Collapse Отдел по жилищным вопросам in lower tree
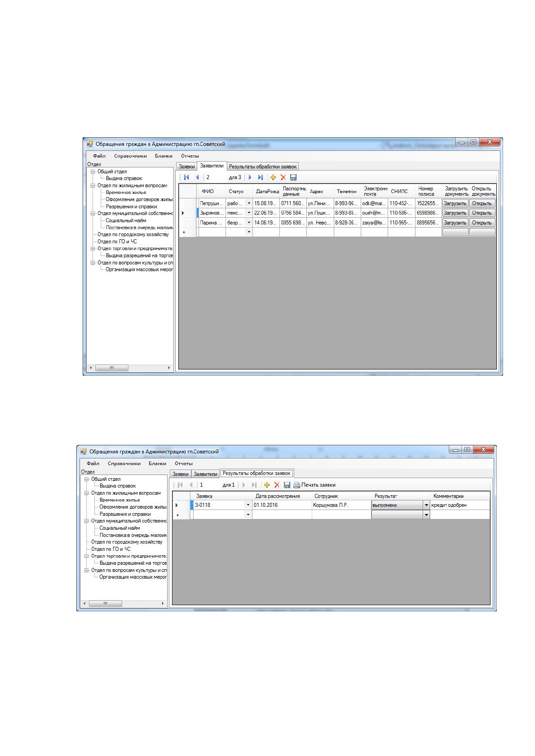The image size is (535, 756). click(86, 493)
